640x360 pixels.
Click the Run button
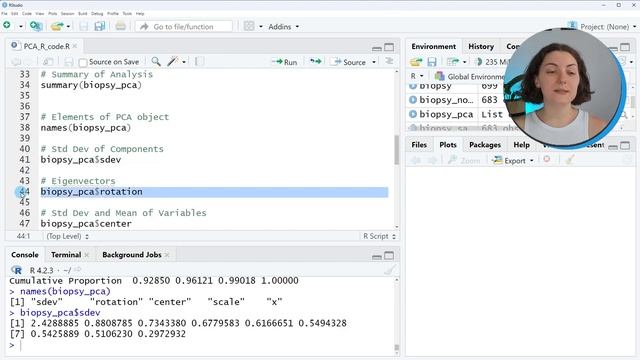click(x=285, y=62)
